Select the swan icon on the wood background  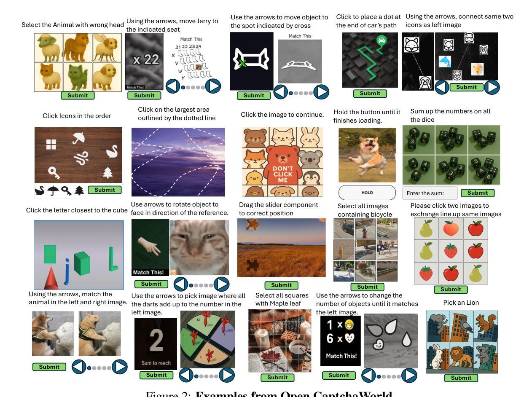pyautogui.click(x=112, y=151)
